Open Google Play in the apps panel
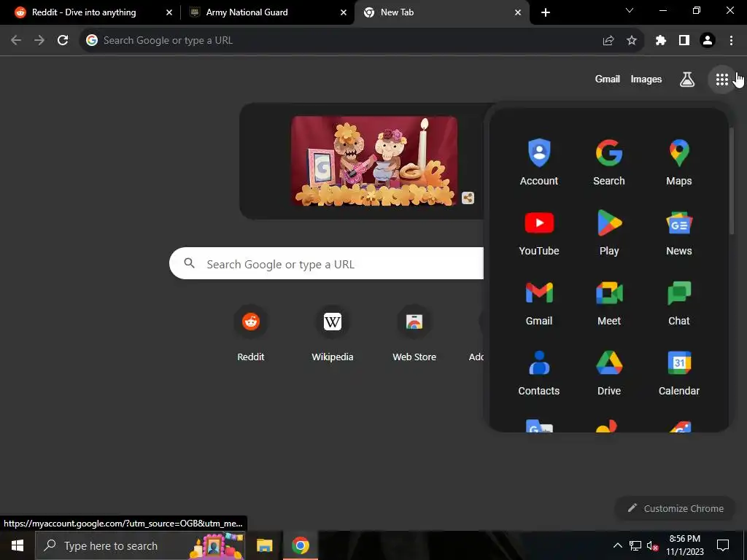Viewport: 747px width, 560px height. click(609, 233)
